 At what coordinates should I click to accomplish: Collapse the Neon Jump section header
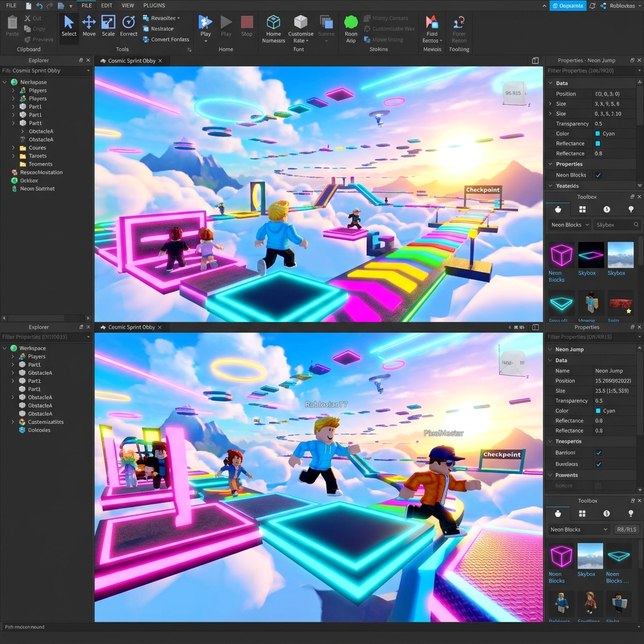pyautogui.click(x=550, y=350)
